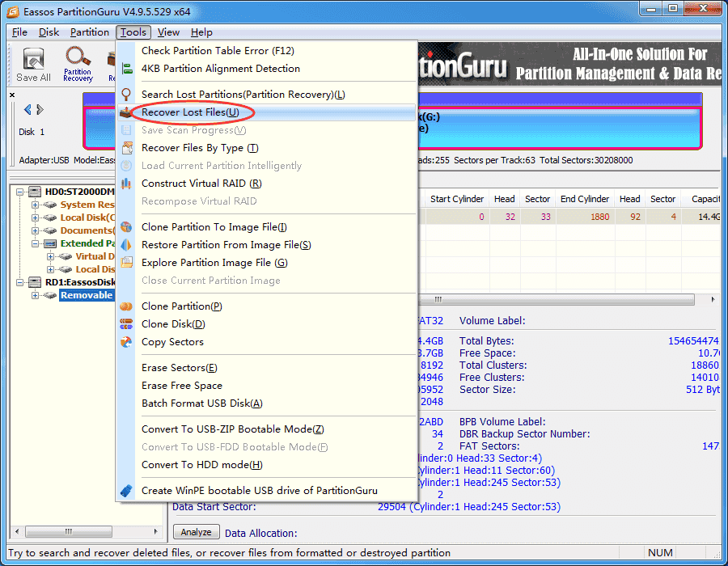728x566 pixels.
Task: Click the Restore Partition From Image File icon
Action: [x=126, y=245]
